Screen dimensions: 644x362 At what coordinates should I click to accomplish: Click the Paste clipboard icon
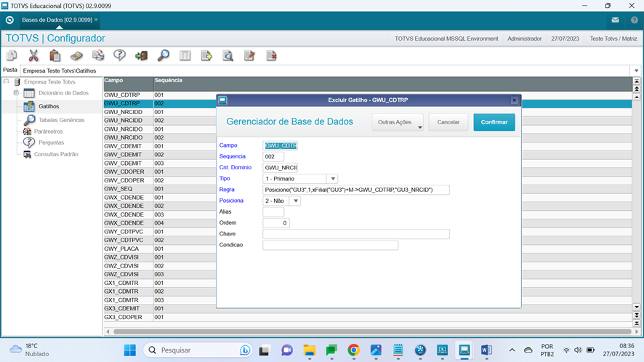pos(55,55)
